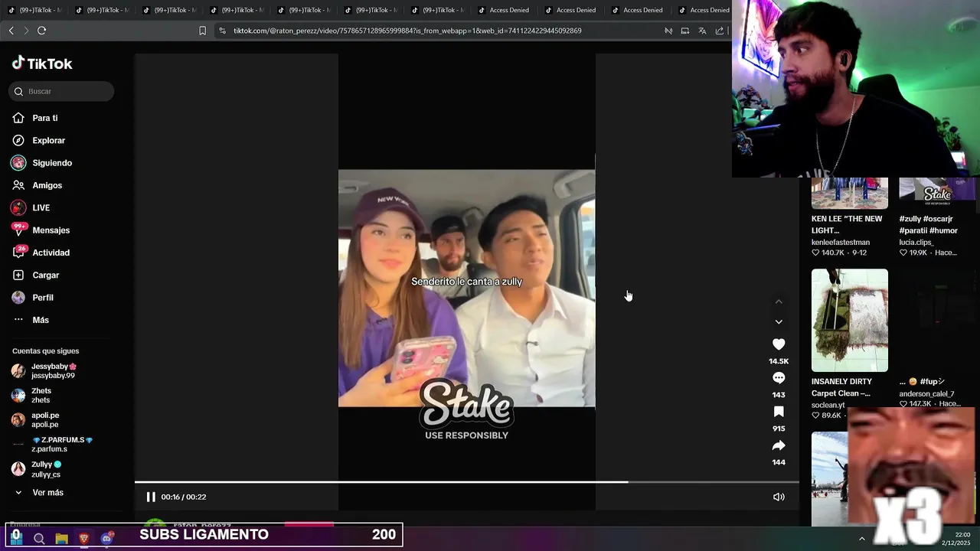This screenshot has width=980, height=551.
Task: Go to the Siguiendo feed
Action: 52,163
